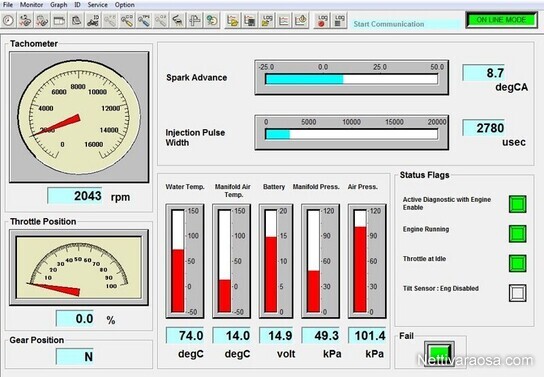Toggle Tilt Sensor Eng Disabled flag

(517, 293)
